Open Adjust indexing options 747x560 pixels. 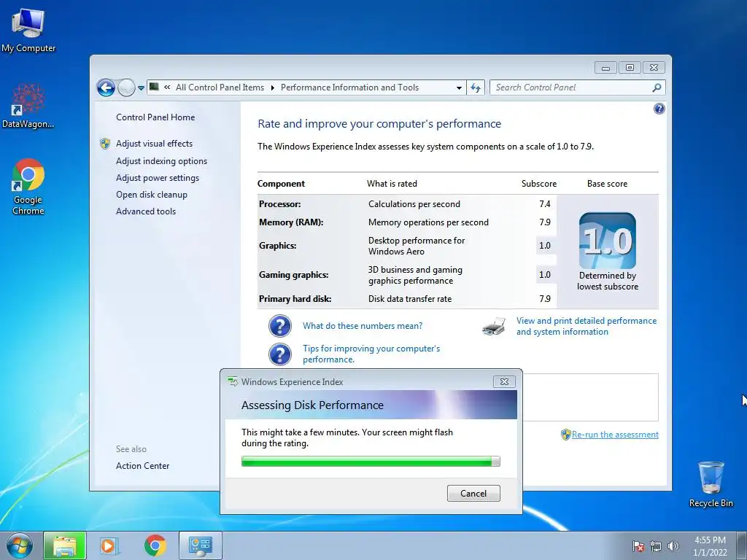tap(161, 161)
